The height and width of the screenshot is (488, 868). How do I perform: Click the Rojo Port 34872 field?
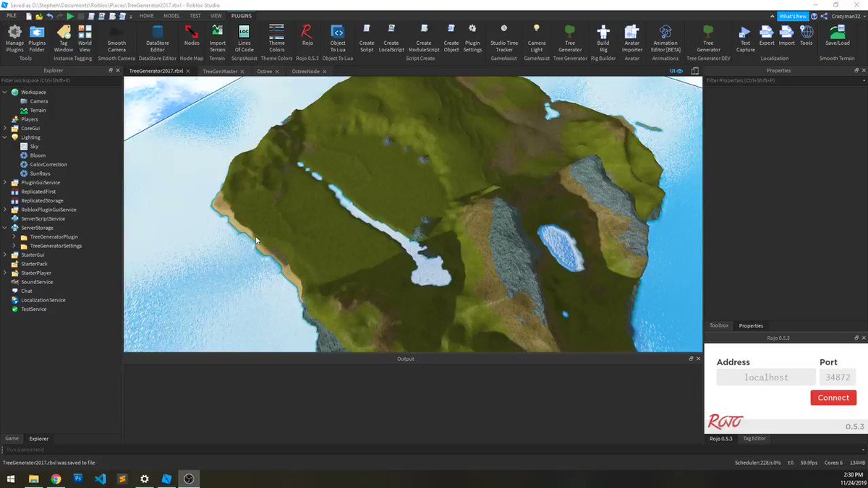point(838,377)
